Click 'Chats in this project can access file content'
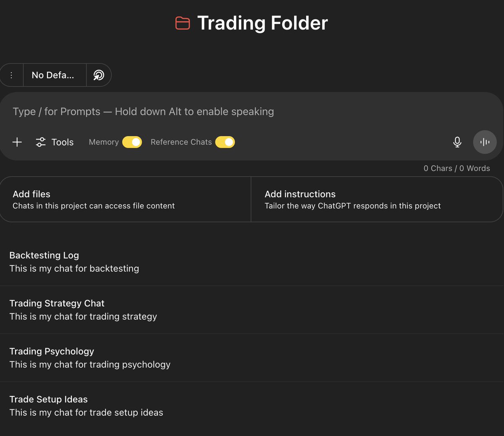Image resolution: width=504 pixels, height=436 pixels. coord(94,206)
